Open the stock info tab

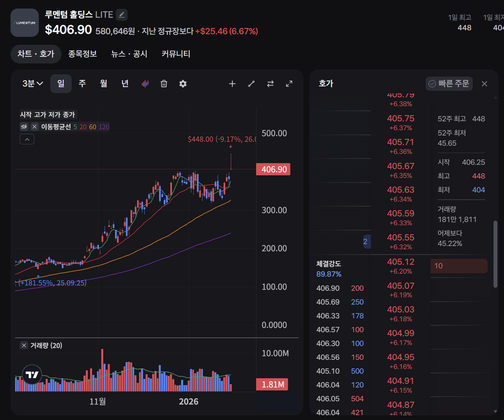(83, 54)
